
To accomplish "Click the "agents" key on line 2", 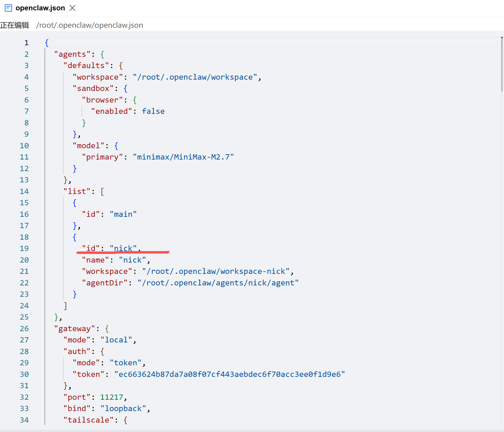I will pos(72,54).
